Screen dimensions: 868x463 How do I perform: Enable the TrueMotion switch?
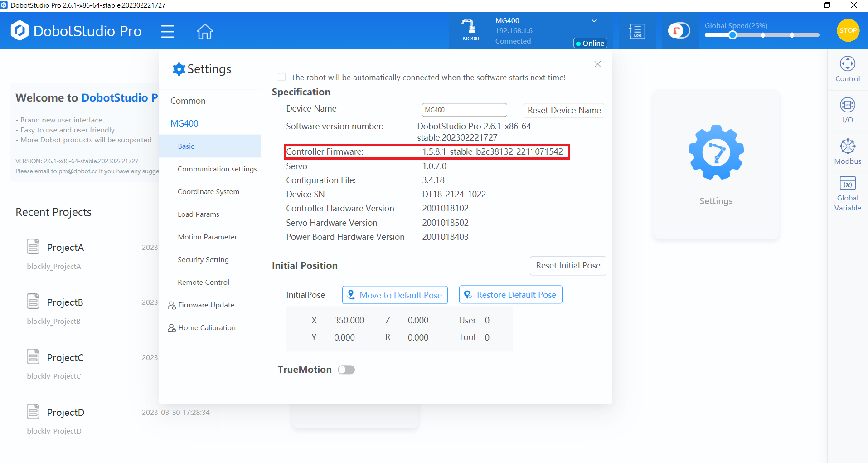click(346, 370)
